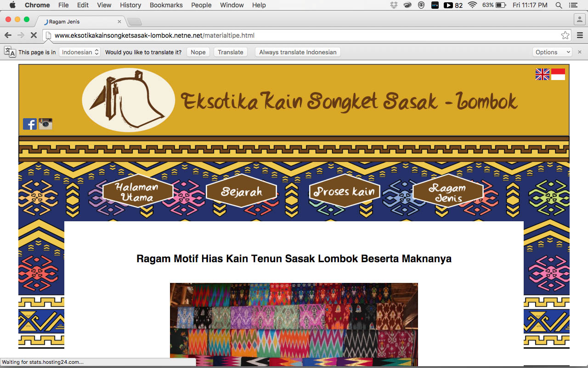588x368 pixels.
Task: Open the Bookmarks menu
Action: (x=166, y=5)
